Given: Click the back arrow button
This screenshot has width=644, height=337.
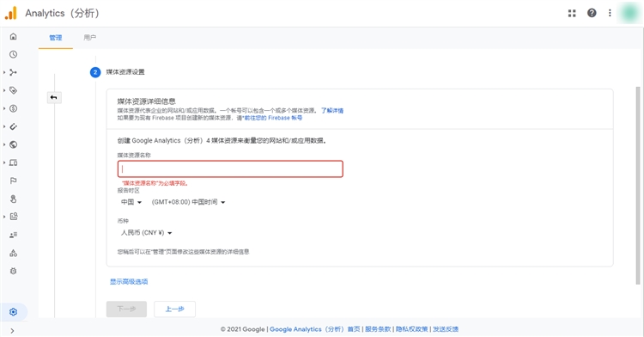Looking at the screenshot, I should [54, 97].
